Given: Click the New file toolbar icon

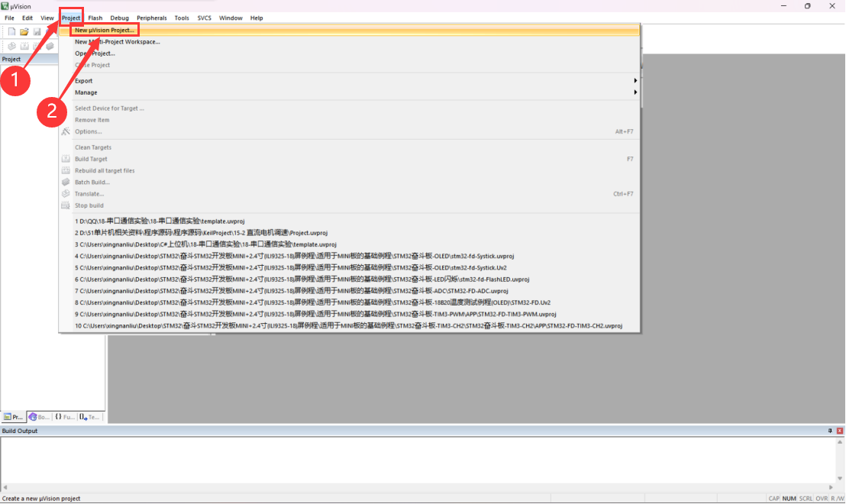Looking at the screenshot, I should [x=11, y=32].
